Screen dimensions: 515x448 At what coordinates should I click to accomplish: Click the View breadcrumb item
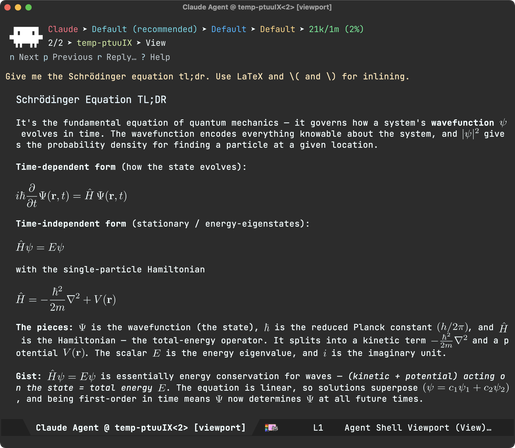click(155, 43)
